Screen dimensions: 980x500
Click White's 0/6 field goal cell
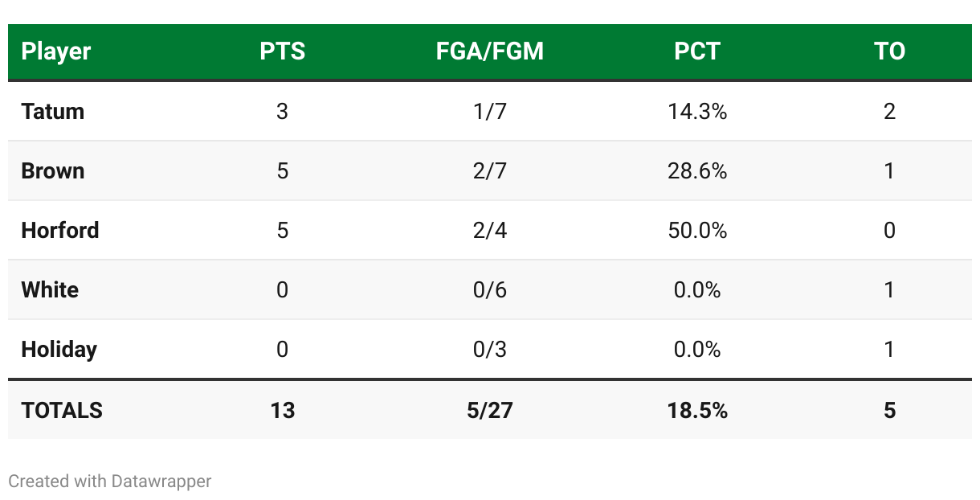(x=489, y=289)
